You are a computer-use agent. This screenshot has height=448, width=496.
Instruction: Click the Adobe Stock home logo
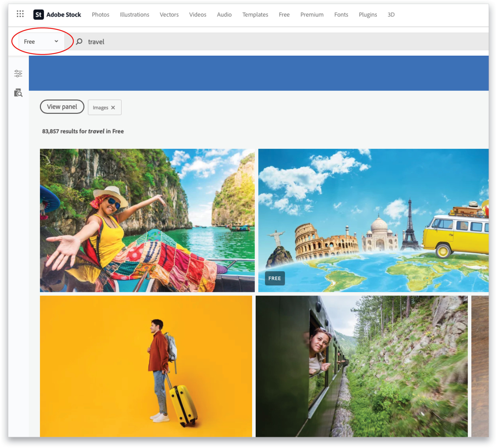[57, 15]
